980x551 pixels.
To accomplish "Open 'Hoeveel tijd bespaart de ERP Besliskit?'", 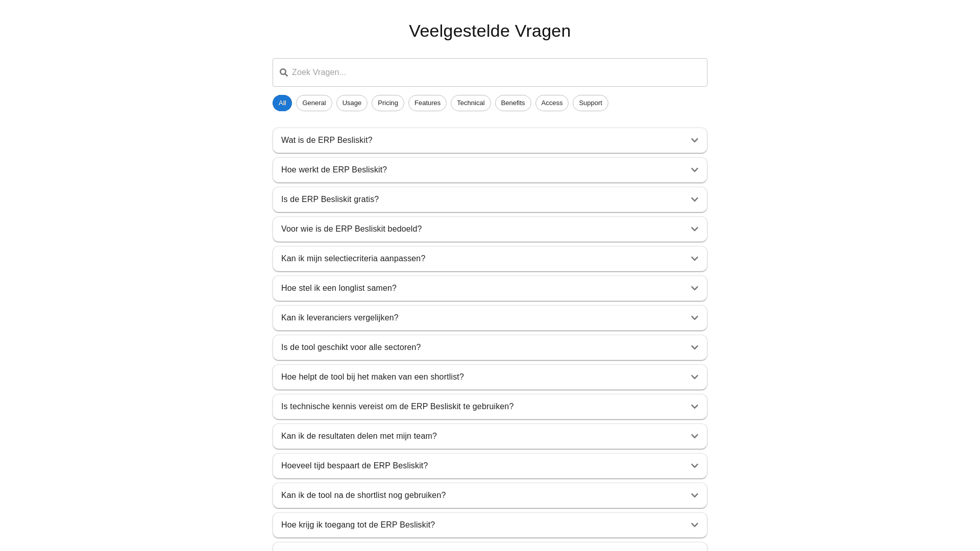I will click(354, 466).
